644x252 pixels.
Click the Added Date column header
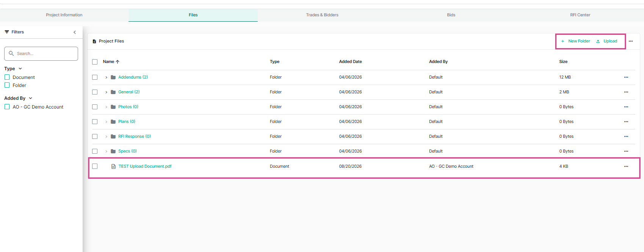[350, 62]
